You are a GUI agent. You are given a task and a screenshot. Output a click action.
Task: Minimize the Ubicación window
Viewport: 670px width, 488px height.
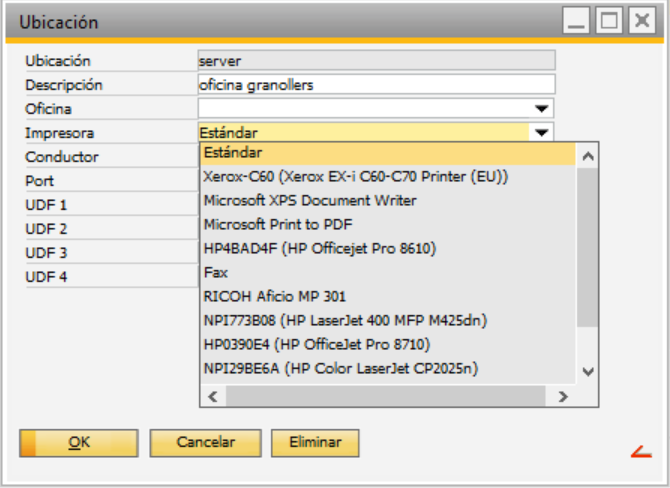click(x=576, y=20)
